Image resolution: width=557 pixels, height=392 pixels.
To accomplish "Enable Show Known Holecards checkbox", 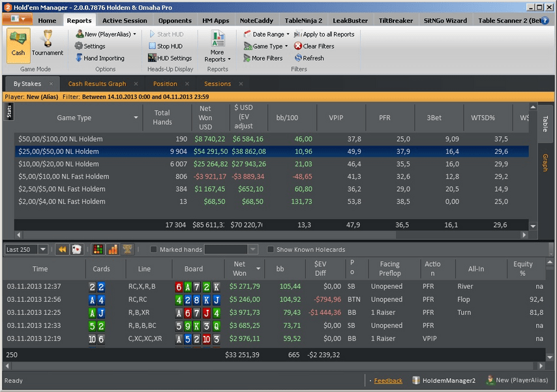I will pos(270,250).
